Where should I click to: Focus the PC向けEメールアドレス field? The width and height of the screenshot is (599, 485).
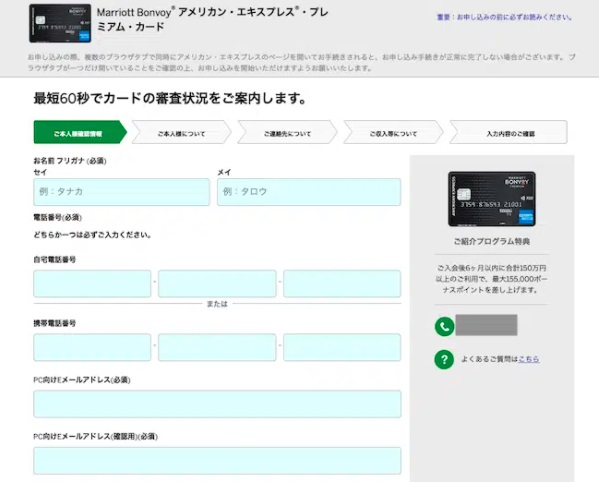pyautogui.click(x=217, y=404)
